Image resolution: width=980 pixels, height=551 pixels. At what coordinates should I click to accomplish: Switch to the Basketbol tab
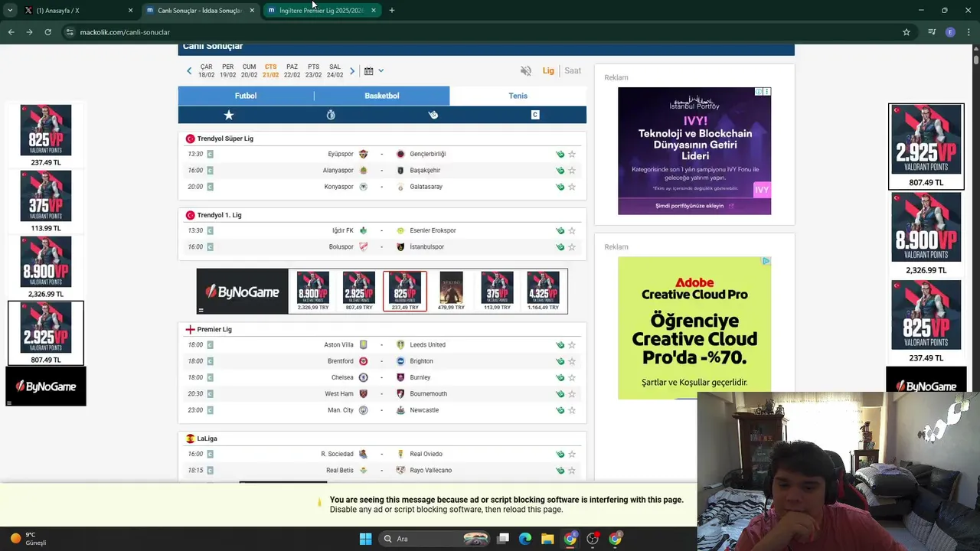[x=382, y=96]
